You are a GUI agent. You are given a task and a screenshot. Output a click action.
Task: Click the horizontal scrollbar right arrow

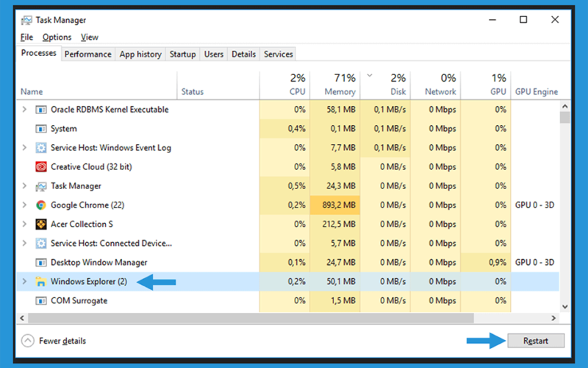pos(553,318)
